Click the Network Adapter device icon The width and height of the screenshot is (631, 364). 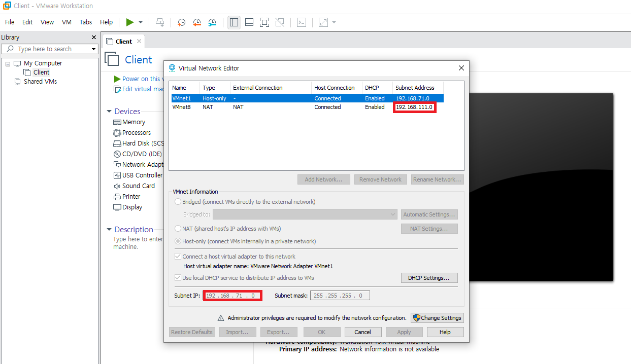(x=117, y=165)
